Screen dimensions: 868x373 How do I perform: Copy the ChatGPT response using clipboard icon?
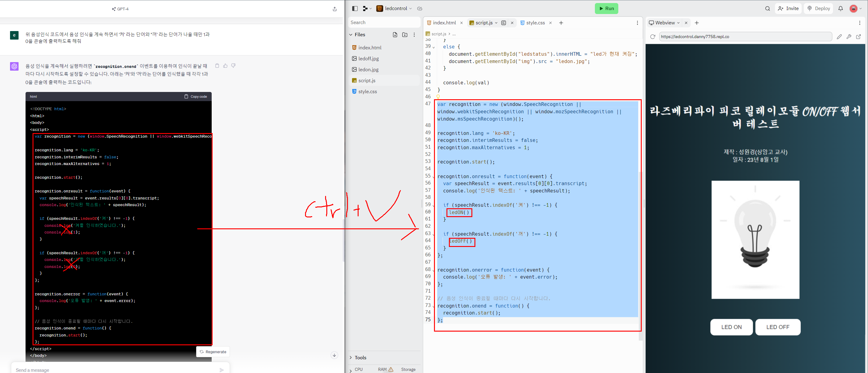tap(217, 66)
